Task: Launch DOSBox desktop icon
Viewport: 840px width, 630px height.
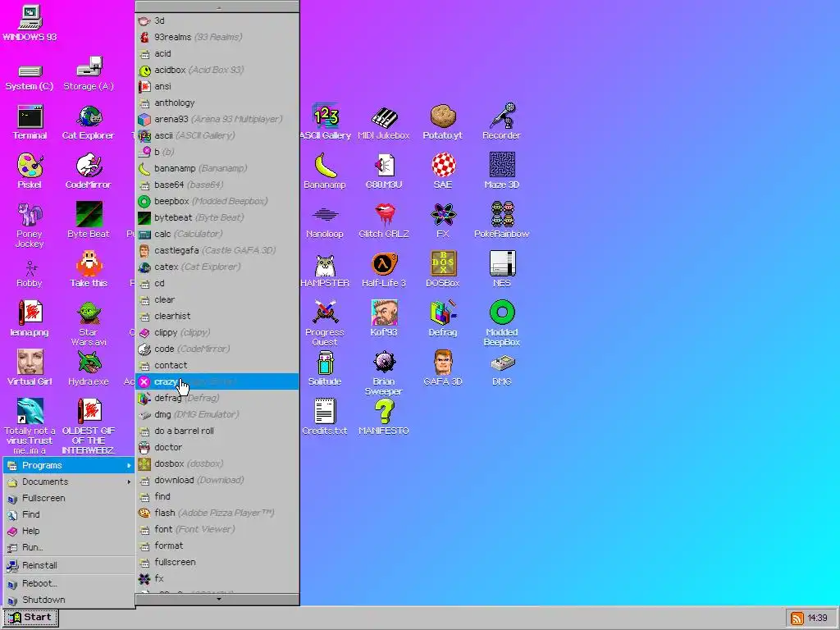Action: point(442,269)
